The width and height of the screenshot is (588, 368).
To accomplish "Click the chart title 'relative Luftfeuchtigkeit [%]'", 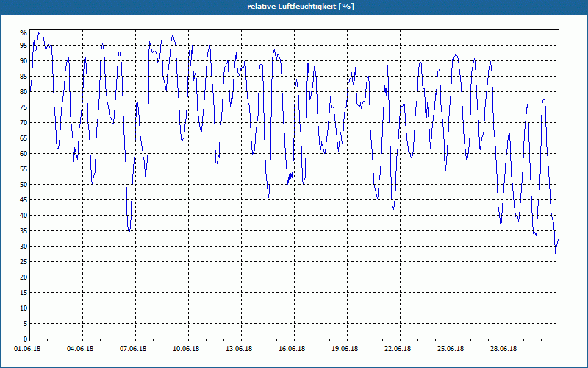I will tap(301, 7).
